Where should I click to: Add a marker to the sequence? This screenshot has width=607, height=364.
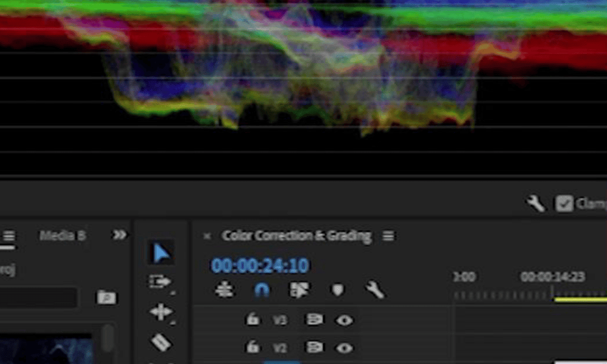(x=337, y=290)
